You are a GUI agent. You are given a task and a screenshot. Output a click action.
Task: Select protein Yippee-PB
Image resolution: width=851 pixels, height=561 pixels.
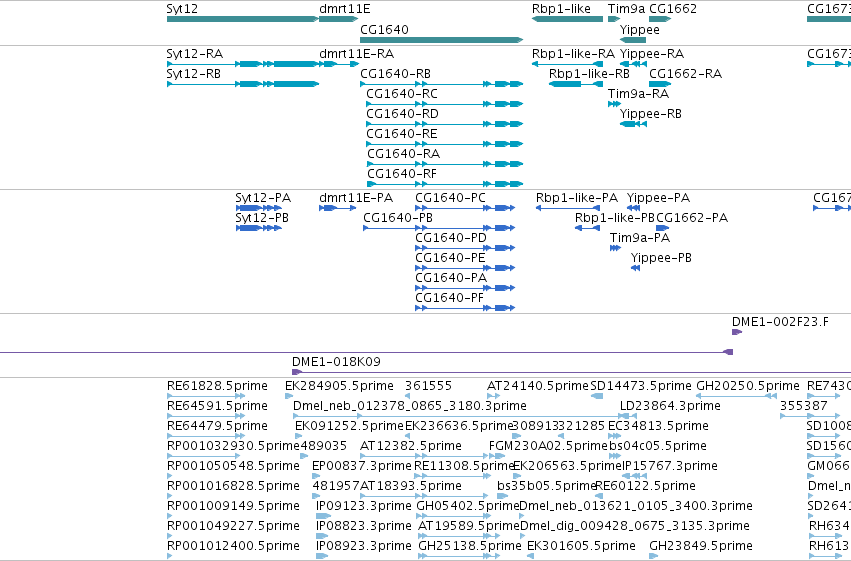(x=636, y=268)
